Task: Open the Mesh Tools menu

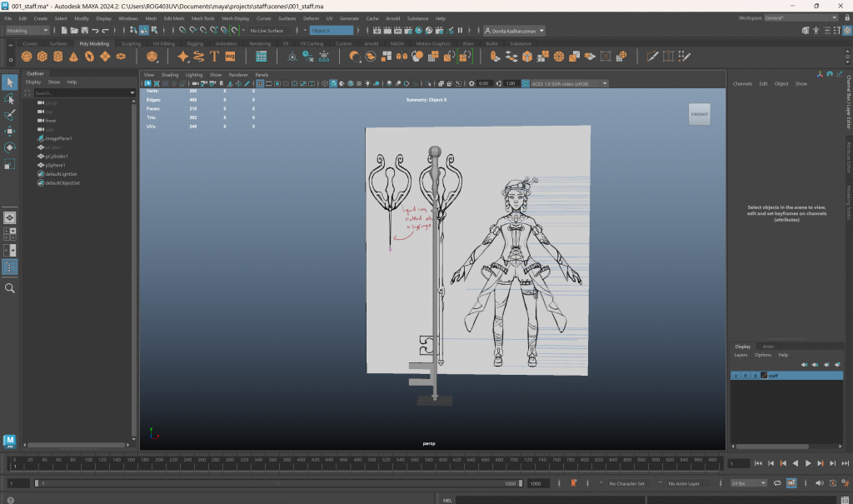Action: 202,18
